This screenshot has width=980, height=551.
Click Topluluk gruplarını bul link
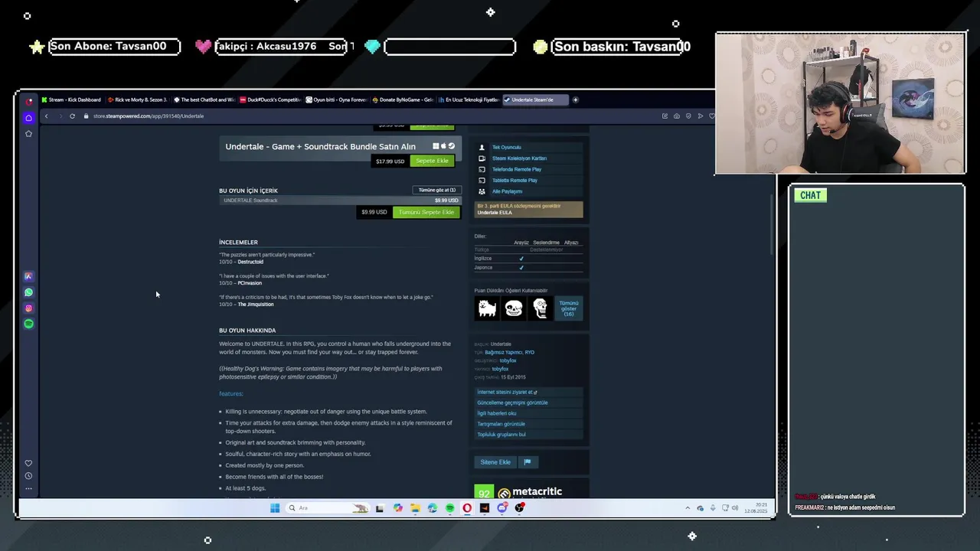click(x=501, y=435)
